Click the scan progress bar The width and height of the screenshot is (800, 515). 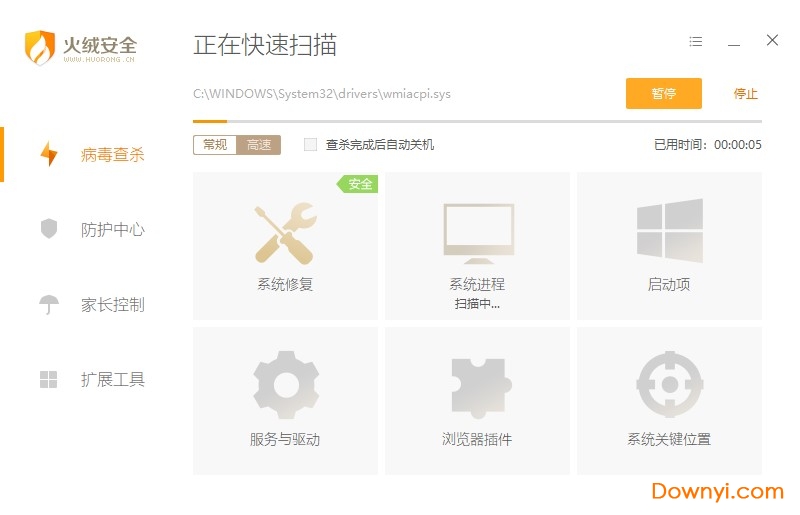[476, 121]
